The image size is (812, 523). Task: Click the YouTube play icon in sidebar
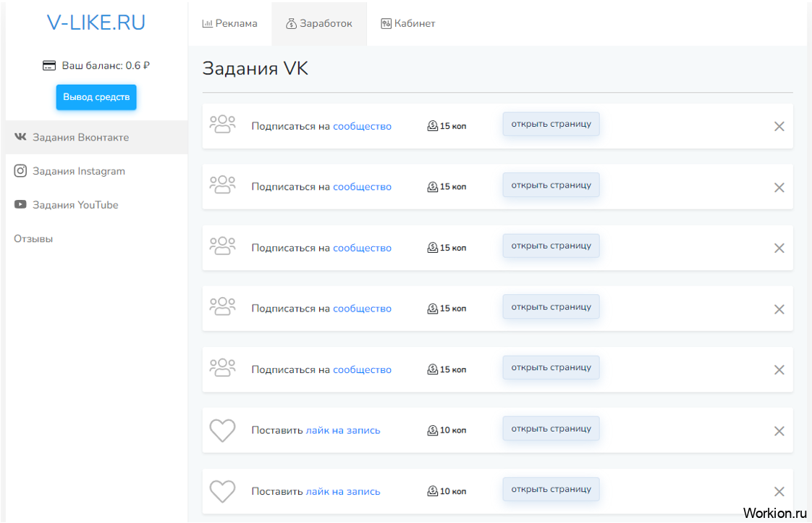pos(20,204)
